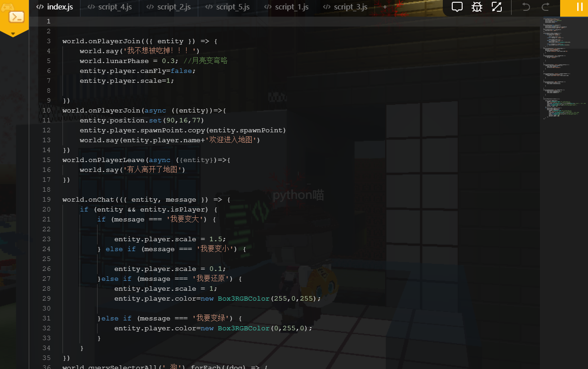
Task: Switch to the index.js tab
Action: tap(54, 7)
